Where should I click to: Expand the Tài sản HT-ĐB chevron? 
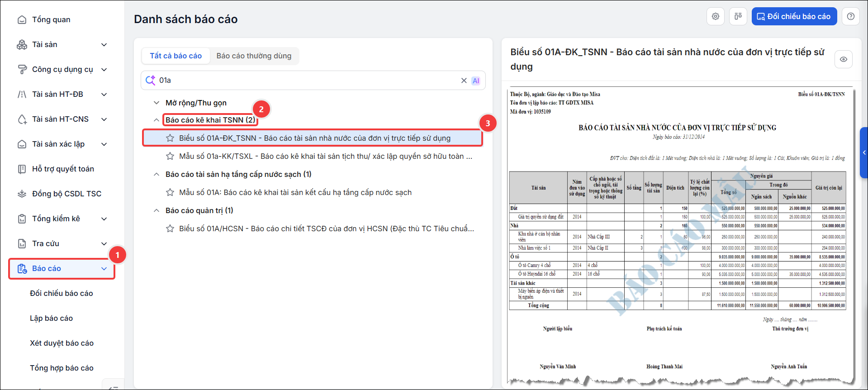[104, 95]
